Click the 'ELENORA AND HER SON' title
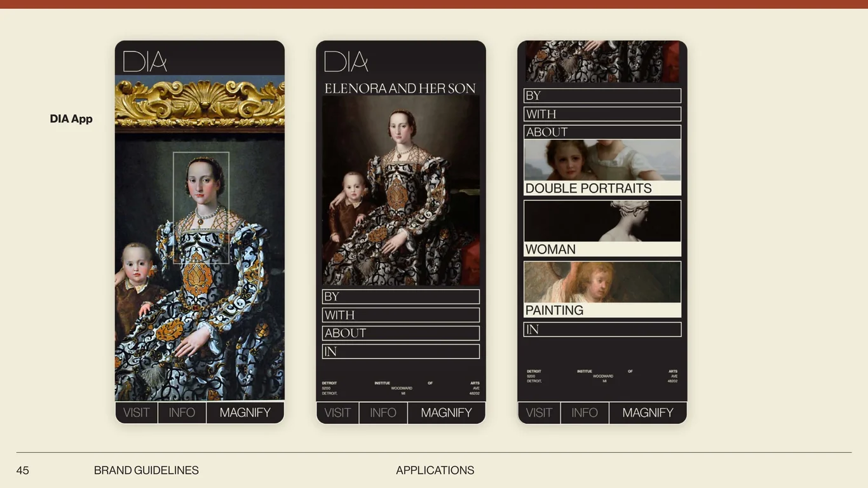 pos(400,89)
